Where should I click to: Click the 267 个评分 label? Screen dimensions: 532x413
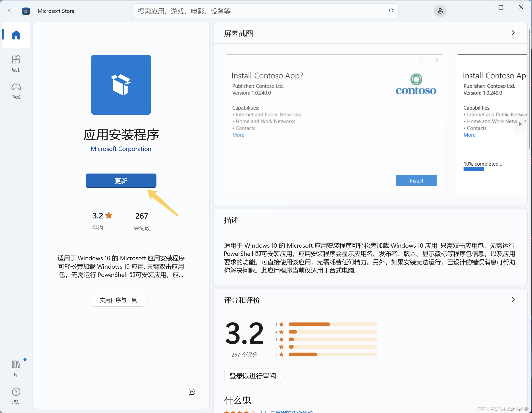tap(244, 355)
